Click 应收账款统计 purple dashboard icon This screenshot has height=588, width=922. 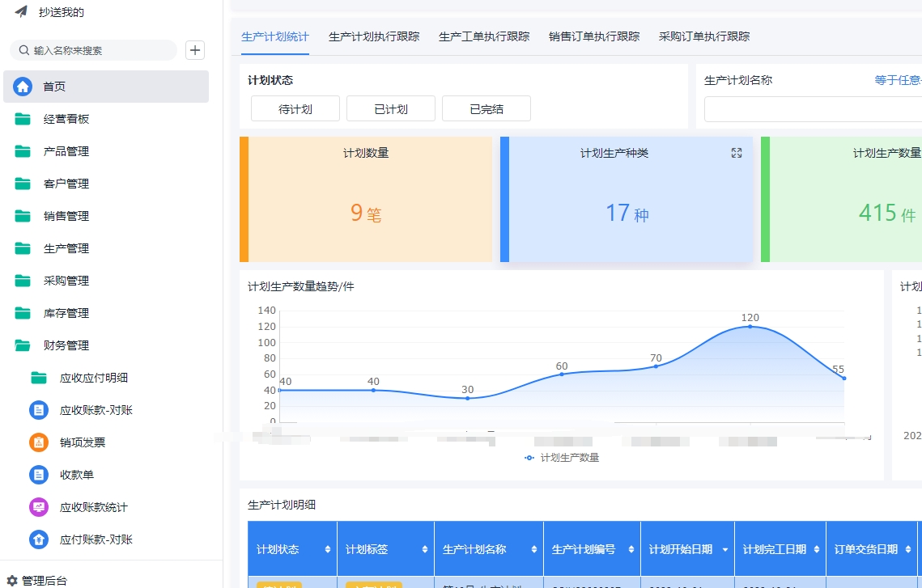(39, 507)
